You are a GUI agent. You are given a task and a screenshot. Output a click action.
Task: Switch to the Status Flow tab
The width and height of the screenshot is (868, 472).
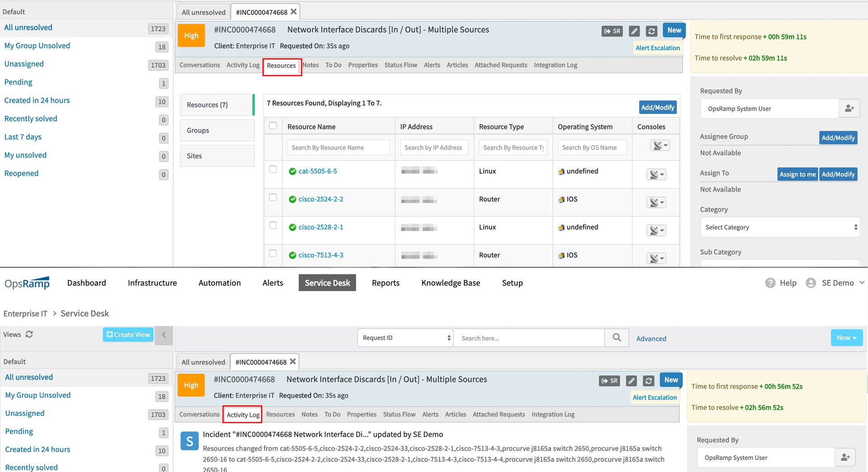(400, 65)
